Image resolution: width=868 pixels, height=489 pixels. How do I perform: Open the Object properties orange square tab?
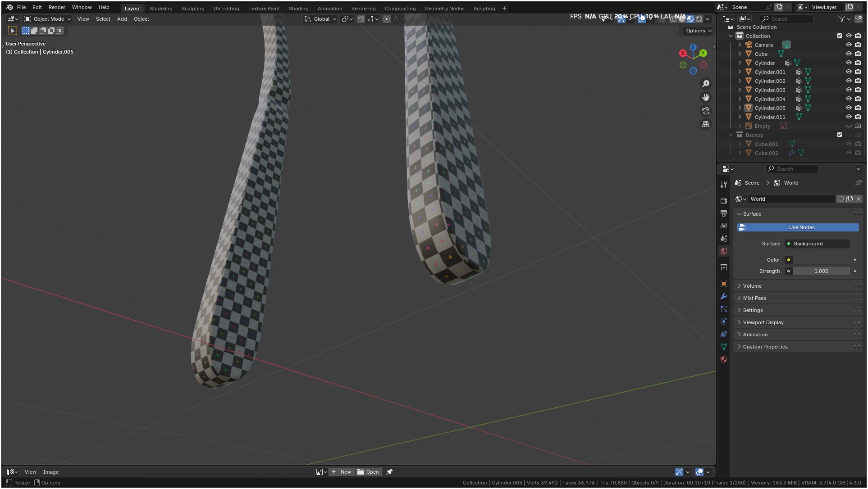[724, 284]
